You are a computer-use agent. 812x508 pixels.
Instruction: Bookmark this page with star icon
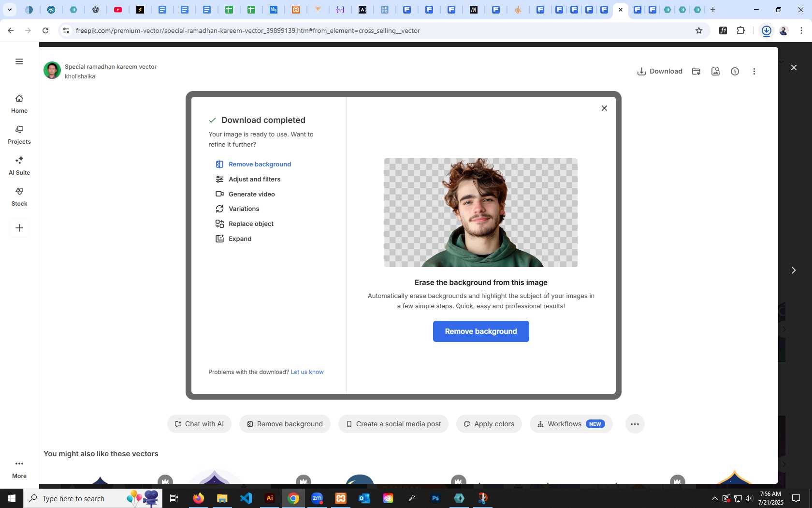699,30
